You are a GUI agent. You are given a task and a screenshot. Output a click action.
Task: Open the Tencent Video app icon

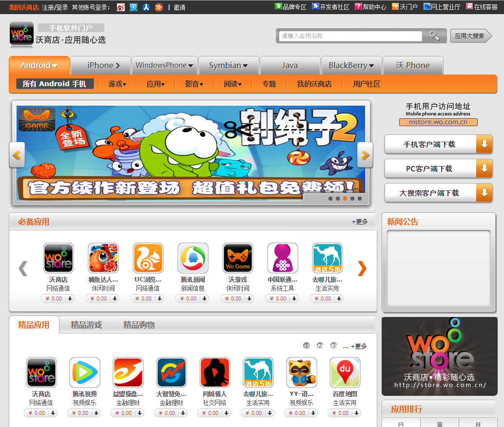click(84, 372)
